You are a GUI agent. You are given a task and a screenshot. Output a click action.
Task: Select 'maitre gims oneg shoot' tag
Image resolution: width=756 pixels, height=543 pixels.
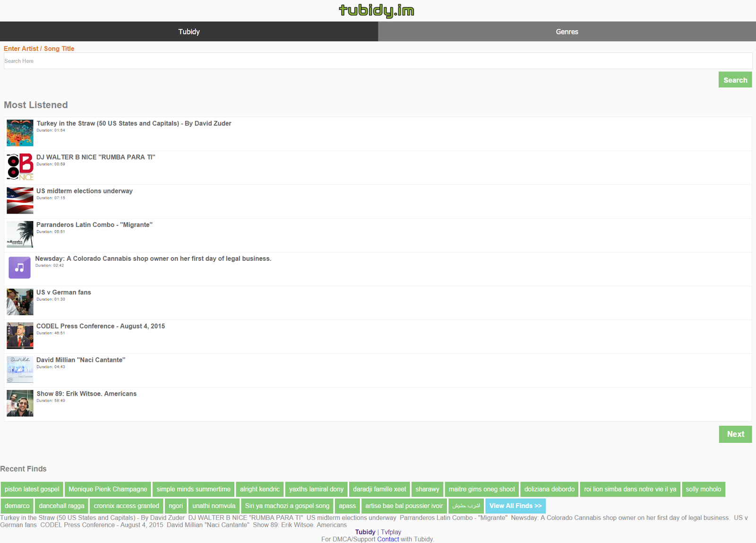point(482,489)
